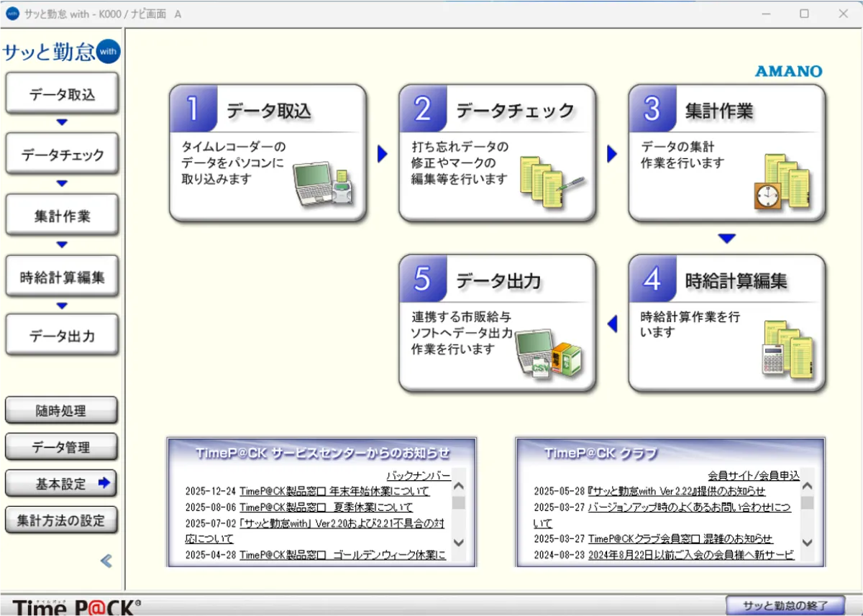Click the 2025-12-24 date in the notices list
The height and width of the screenshot is (616, 863).
pyautogui.click(x=210, y=491)
